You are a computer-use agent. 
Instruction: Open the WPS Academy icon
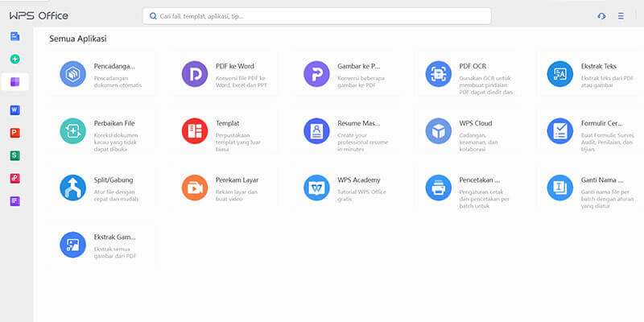316,188
